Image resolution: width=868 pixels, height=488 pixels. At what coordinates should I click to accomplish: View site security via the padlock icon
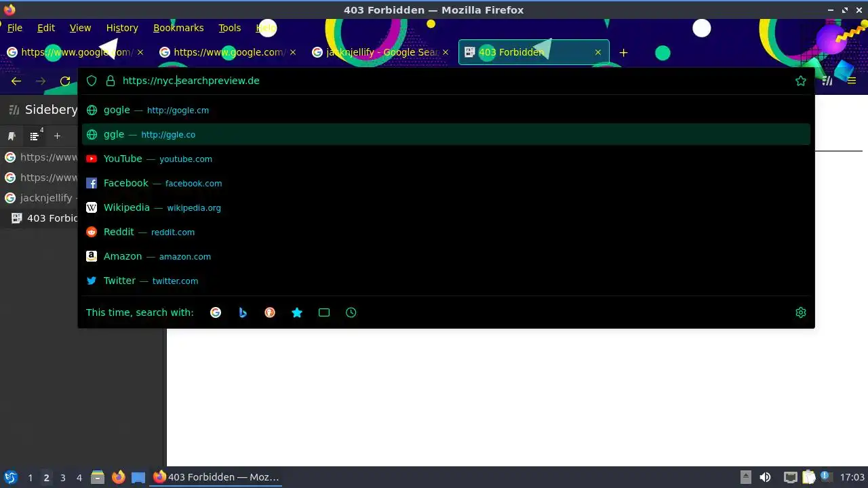click(111, 81)
